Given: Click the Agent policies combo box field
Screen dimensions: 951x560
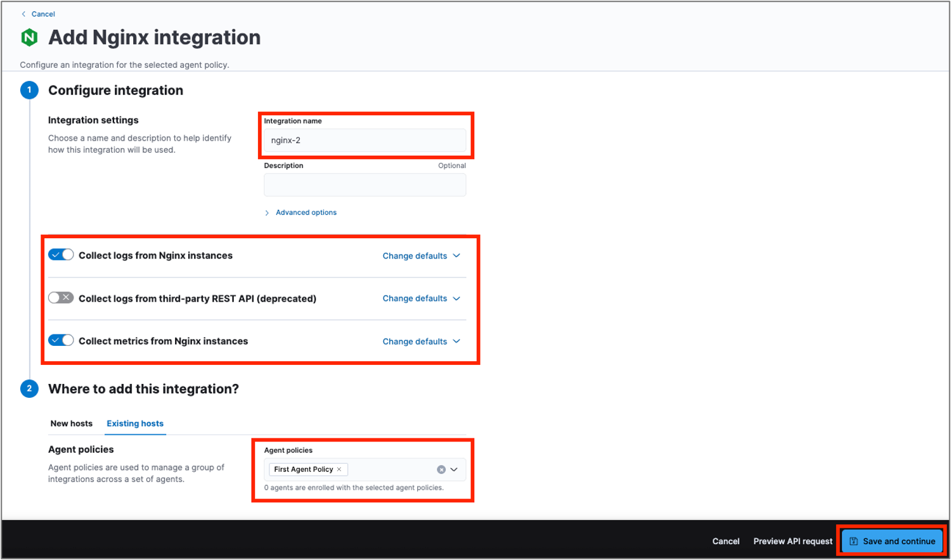Looking at the screenshot, I should point(365,469).
